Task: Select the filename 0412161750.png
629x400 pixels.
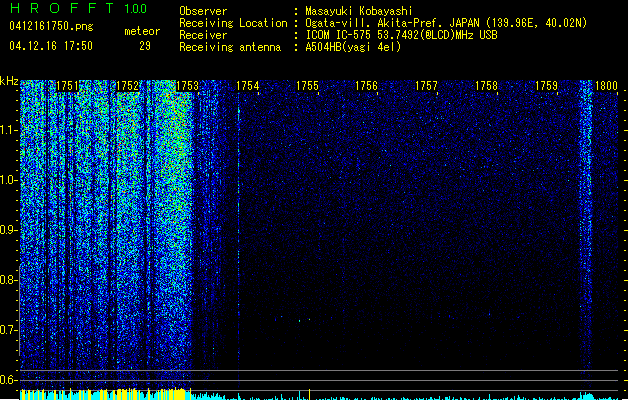Action: coord(51,26)
